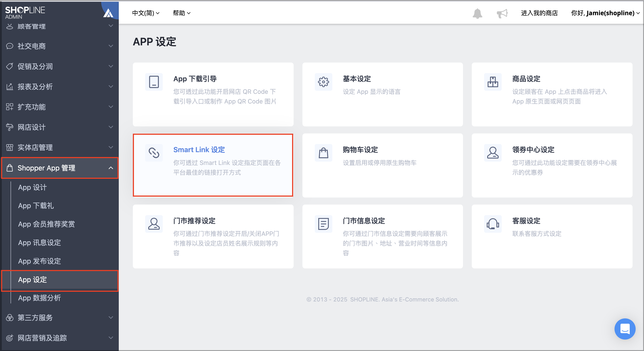Screen dimensions: 644x351
Task: Click the 购物车设定 shopping bag icon
Action: [324, 153]
